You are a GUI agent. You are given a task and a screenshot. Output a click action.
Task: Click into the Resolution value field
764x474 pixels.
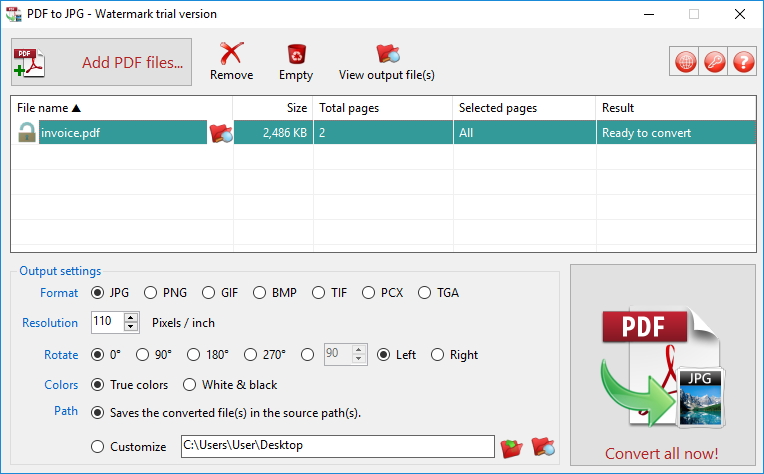pos(107,322)
